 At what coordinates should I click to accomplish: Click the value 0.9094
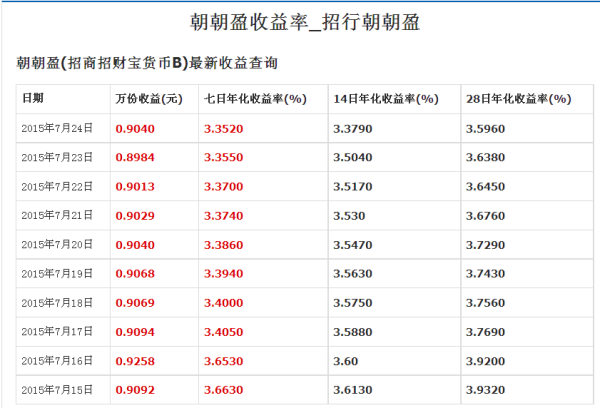(x=135, y=332)
